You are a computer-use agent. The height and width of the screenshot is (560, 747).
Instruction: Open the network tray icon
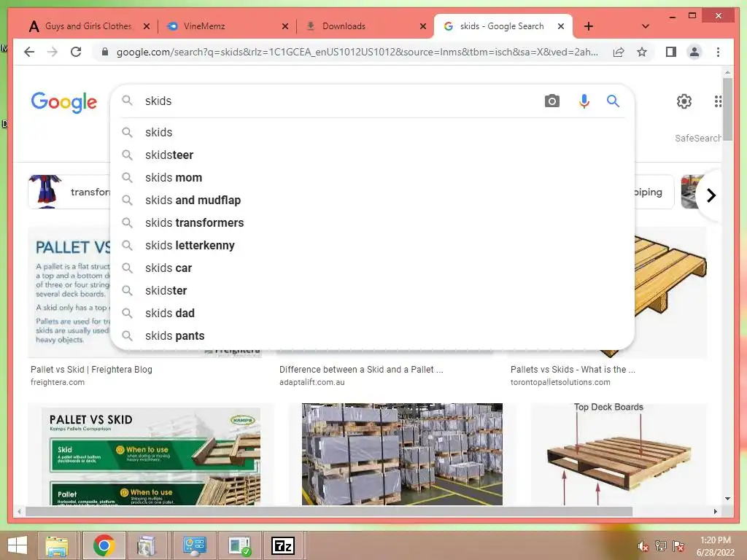(660, 546)
